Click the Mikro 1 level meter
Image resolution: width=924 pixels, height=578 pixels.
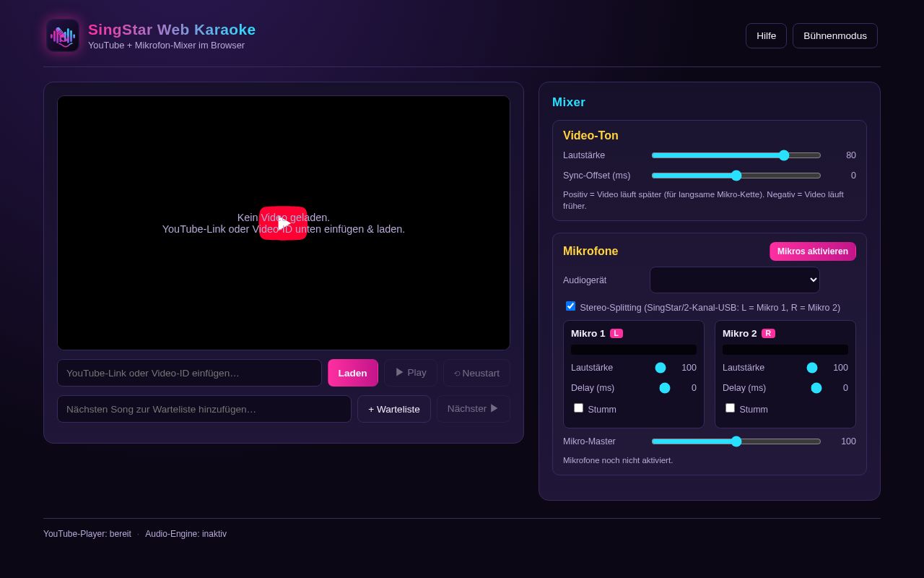(x=634, y=350)
